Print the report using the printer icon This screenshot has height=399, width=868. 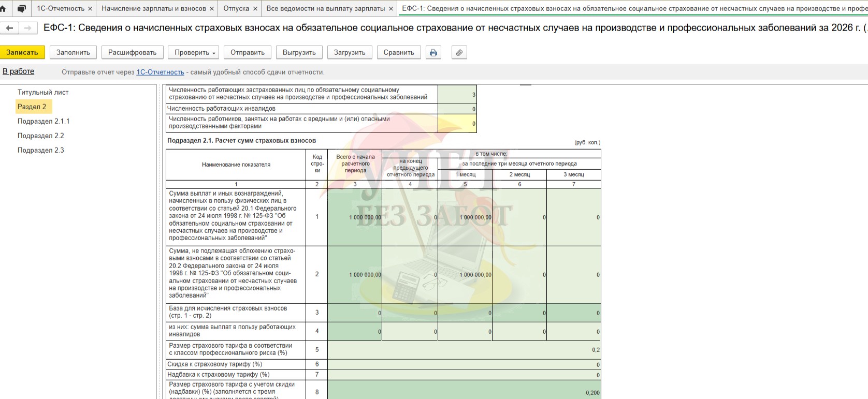tap(433, 52)
